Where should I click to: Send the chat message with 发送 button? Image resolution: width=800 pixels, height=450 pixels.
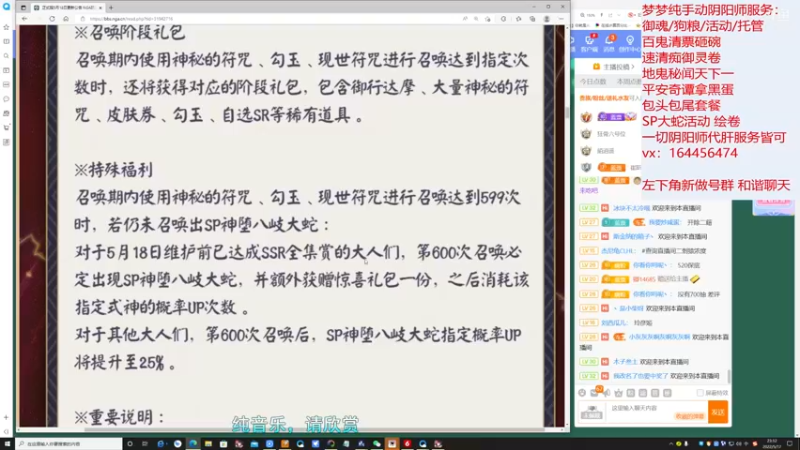[x=718, y=412]
